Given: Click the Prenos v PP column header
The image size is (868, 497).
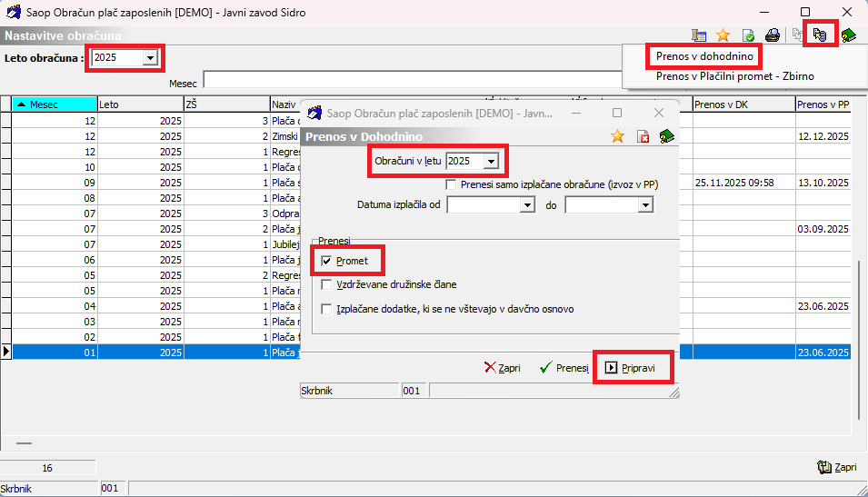Looking at the screenshot, I should (823, 104).
